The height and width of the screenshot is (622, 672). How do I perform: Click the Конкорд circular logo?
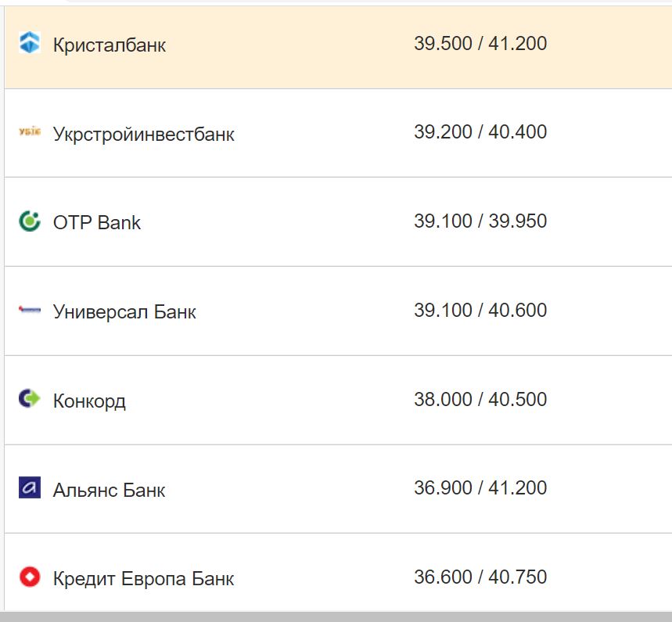pyautogui.click(x=28, y=400)
